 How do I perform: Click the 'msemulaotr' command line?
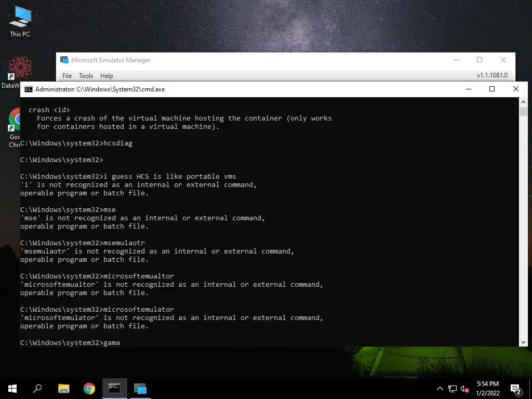point(83,243)
